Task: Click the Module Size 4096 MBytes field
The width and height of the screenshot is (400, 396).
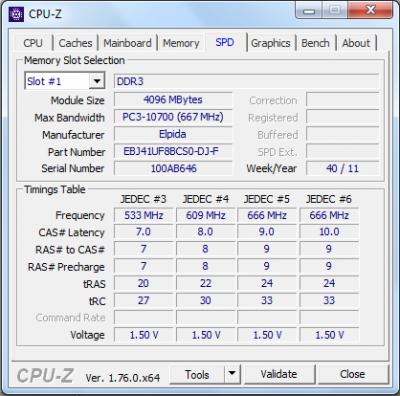Action: point(173,100)
